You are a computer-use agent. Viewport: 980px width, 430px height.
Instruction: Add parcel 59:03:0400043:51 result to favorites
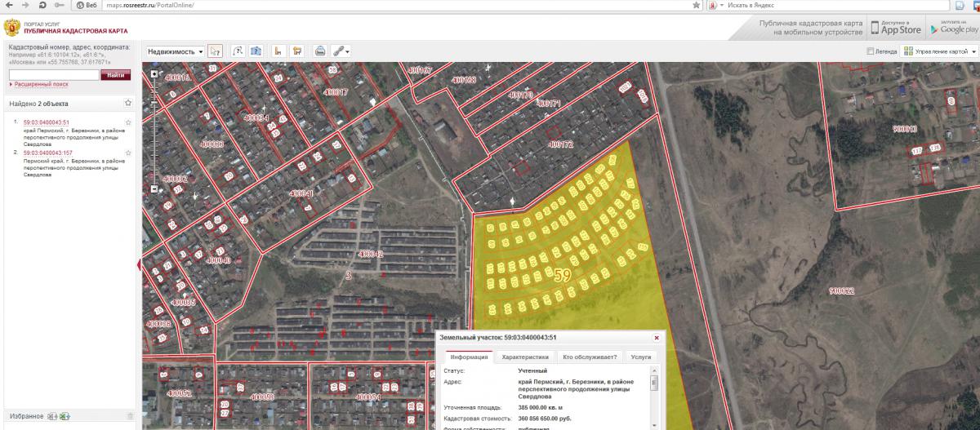128,122
